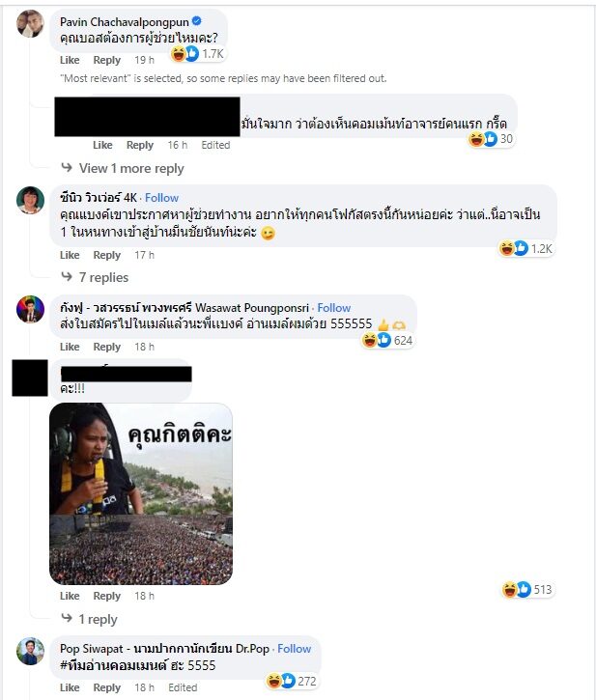Open Wasawat Poungponsri's rainbow profile avatar

pos(30,309)
